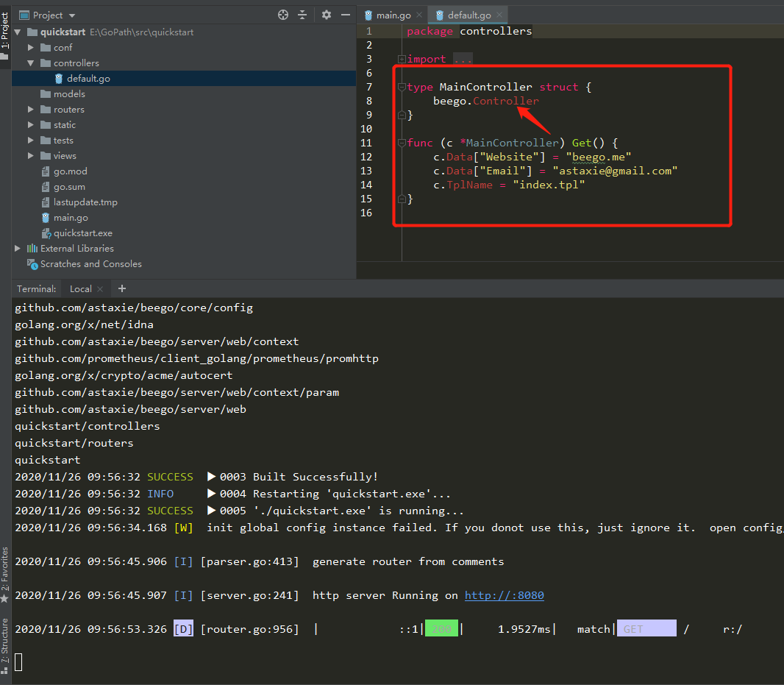Close the default.go editor tab
Image resolution: width=784 pixels, height=685 pixels.
coord(499,15)
